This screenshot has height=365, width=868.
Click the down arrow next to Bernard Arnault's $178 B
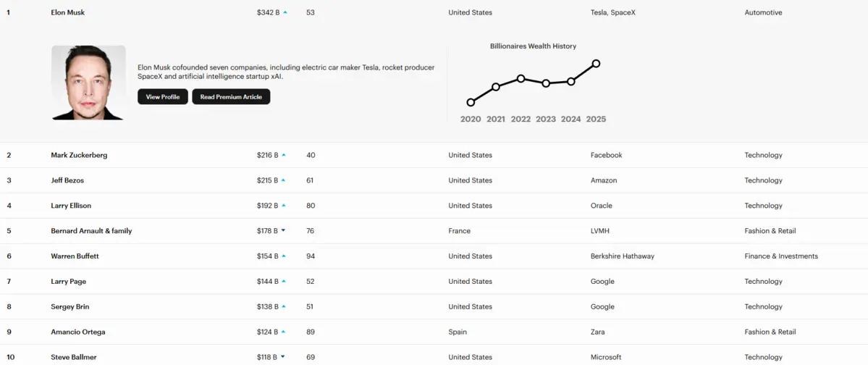click(x=283, y=231)
